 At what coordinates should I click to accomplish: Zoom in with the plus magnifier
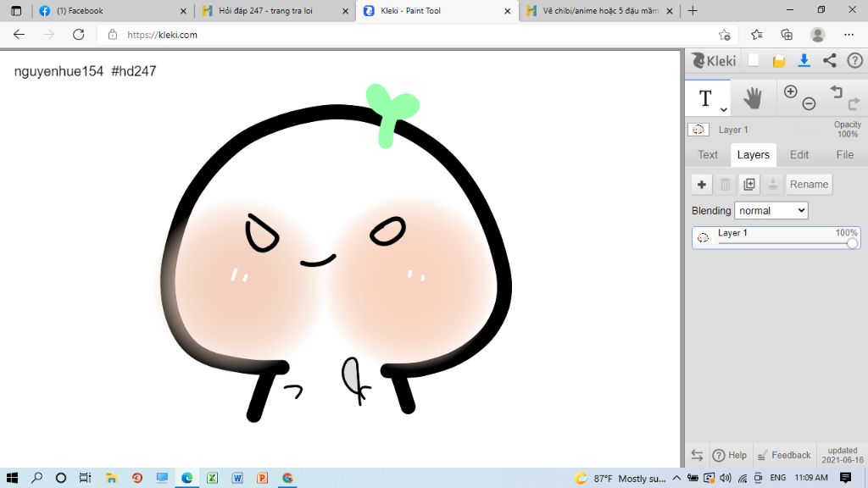[x=791, y=91]
